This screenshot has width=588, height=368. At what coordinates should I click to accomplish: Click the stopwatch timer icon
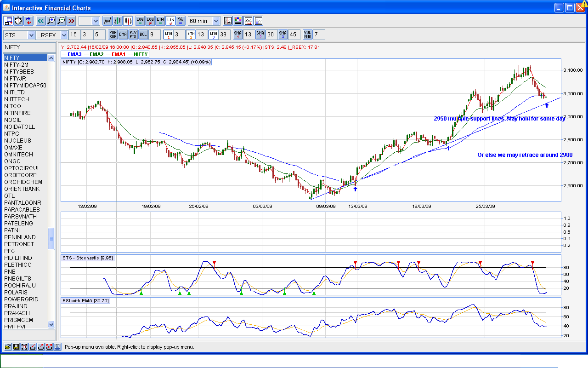(18, 21)
